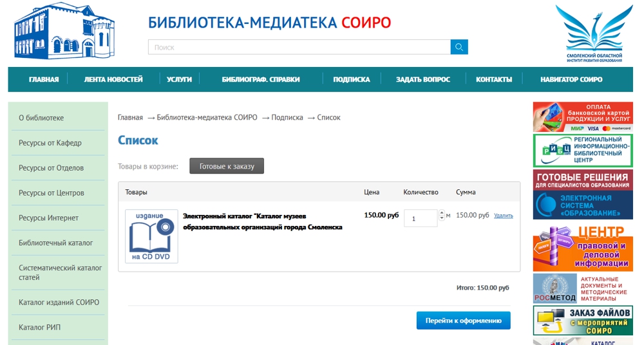The width and height of the screenshot is (644, 345).
Task: Open Каталог изданий СОИРО sidebar link
Action: [59, 303]
